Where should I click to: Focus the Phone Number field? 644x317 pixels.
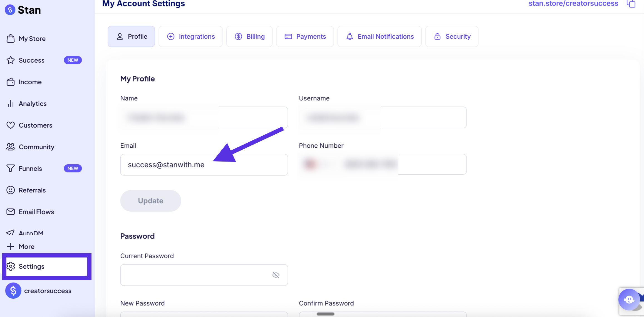tap(383, 164)
